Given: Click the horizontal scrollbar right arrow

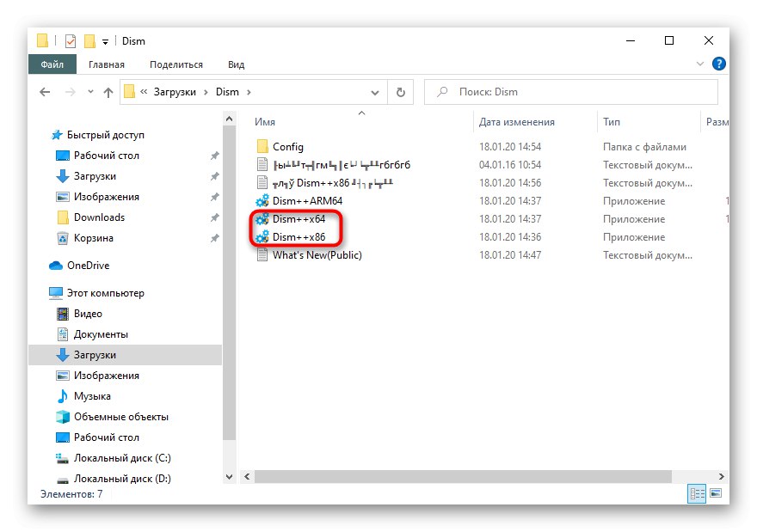Looking at the screenshot, I should pyautogui.click(x=721, y=476).
